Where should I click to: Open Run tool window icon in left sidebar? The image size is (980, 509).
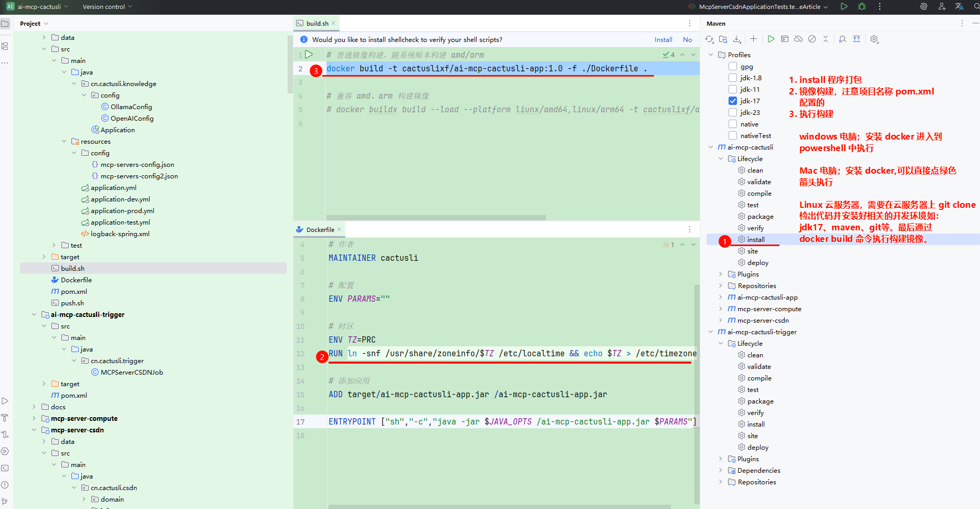point(5,401)
